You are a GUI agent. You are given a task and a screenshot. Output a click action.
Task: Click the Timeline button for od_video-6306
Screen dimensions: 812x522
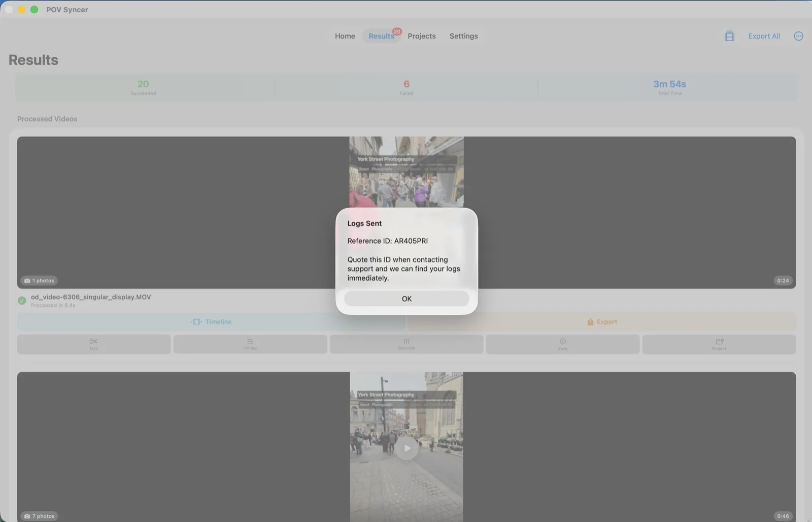pyautogui.click(x=211, y=322)
